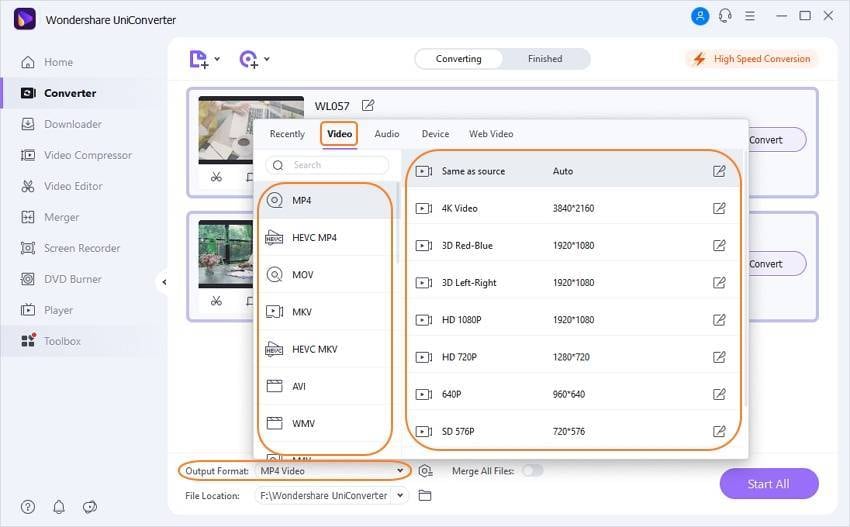This screenshot has width=850, height=527.
Task: Toggle High Speed Conversion
Action: pyautogui.click(x=752, y=59)
